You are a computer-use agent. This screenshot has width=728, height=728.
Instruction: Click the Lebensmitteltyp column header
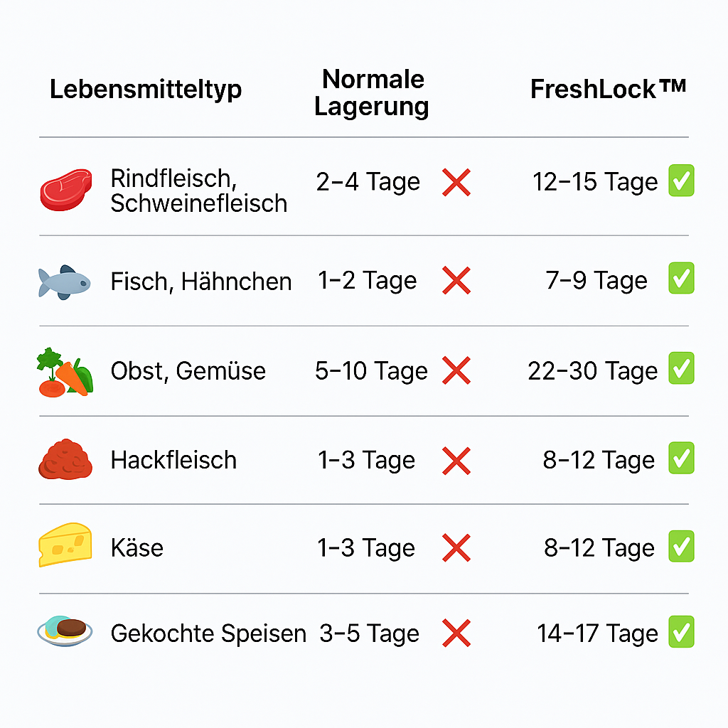pos(146,90)
